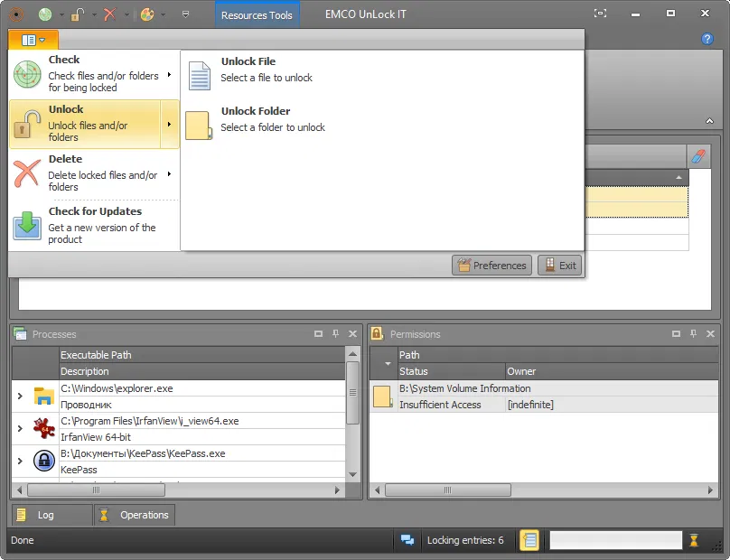Close the Processes panel
730x560 pixels.
(352, 334)
